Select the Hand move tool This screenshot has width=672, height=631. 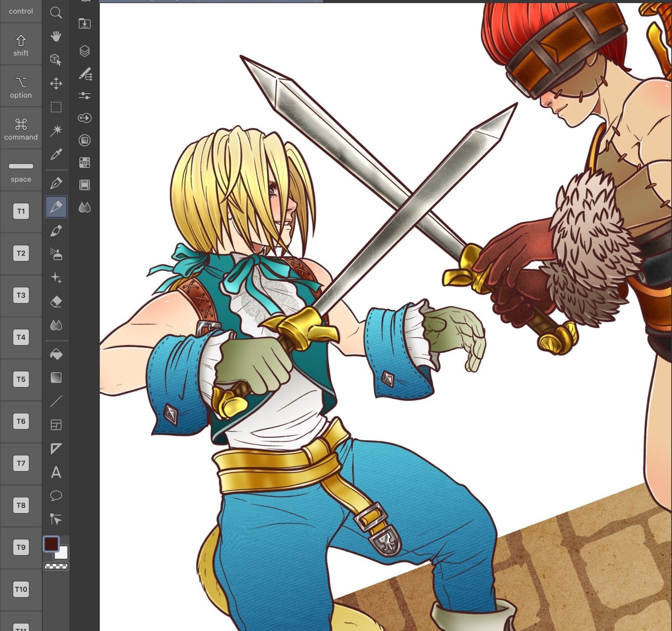coord(56,36)
